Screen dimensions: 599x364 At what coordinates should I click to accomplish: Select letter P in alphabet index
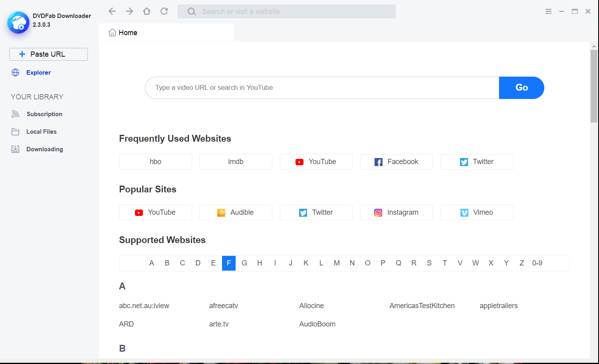[383, 263]
